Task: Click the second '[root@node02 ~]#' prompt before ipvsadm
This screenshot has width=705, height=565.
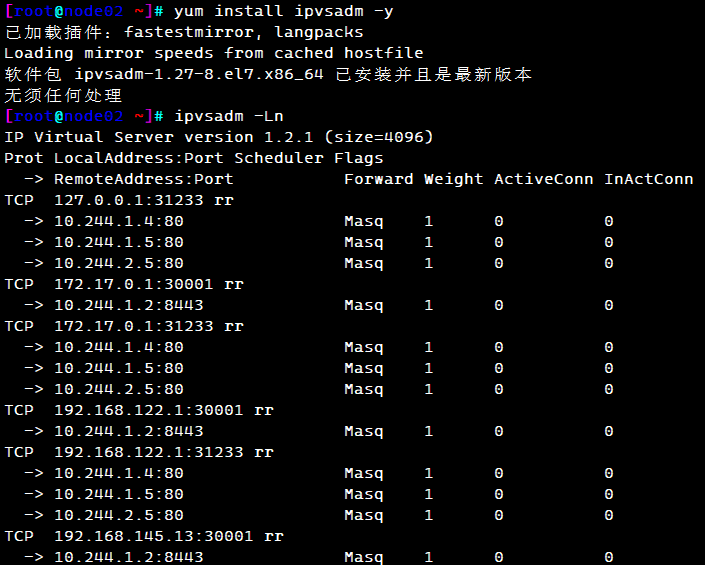Action: (84, 116)
